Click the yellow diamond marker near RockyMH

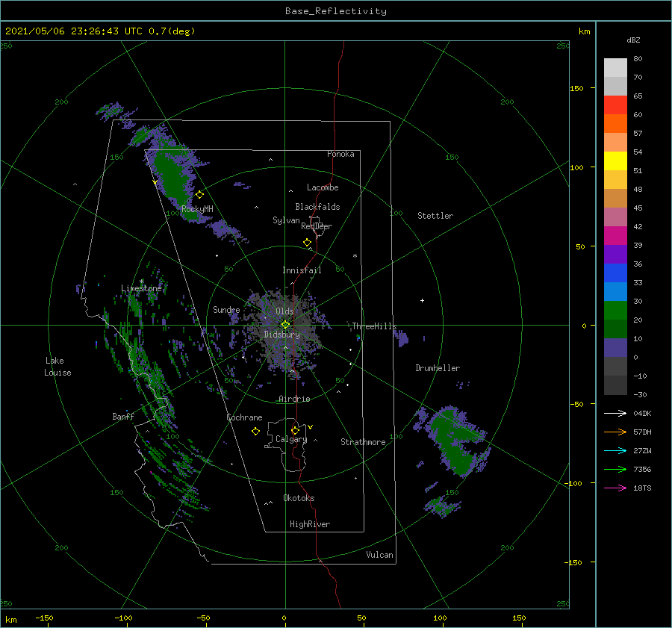click(x=199, y=195)
